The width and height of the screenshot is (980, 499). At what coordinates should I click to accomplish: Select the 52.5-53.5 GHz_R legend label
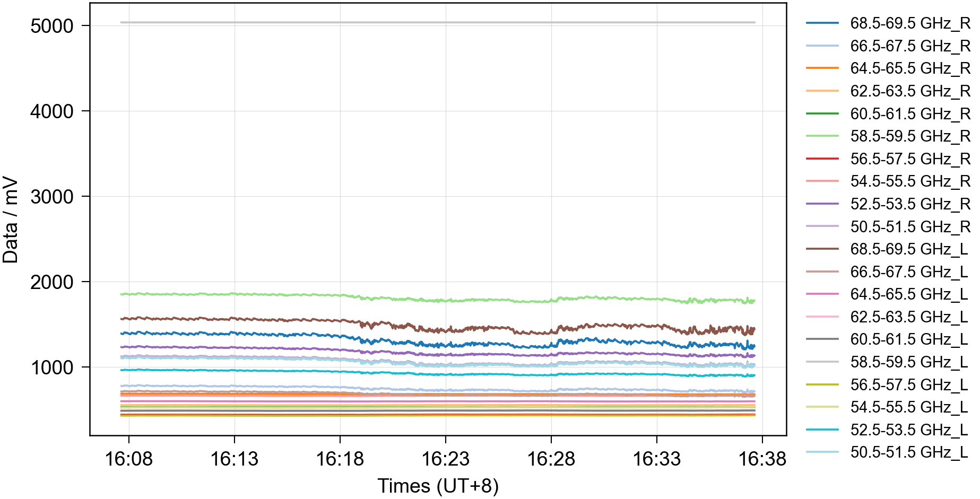(909, 204)
